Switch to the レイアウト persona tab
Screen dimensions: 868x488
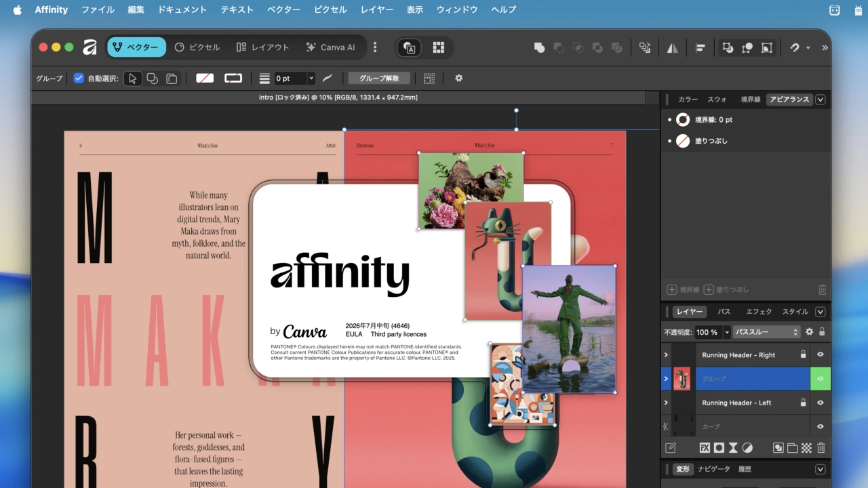[262, 47]
